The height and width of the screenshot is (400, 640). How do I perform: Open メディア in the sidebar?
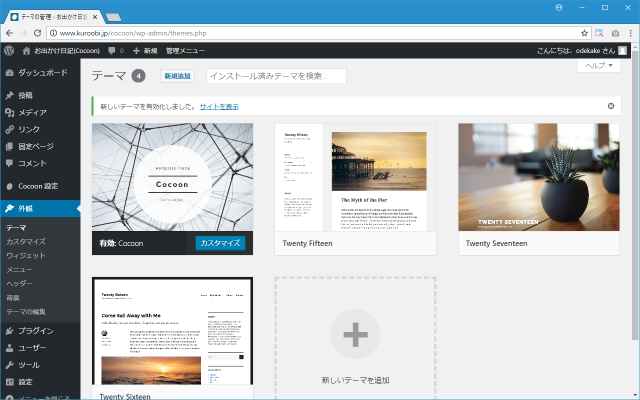coord(40,112)
